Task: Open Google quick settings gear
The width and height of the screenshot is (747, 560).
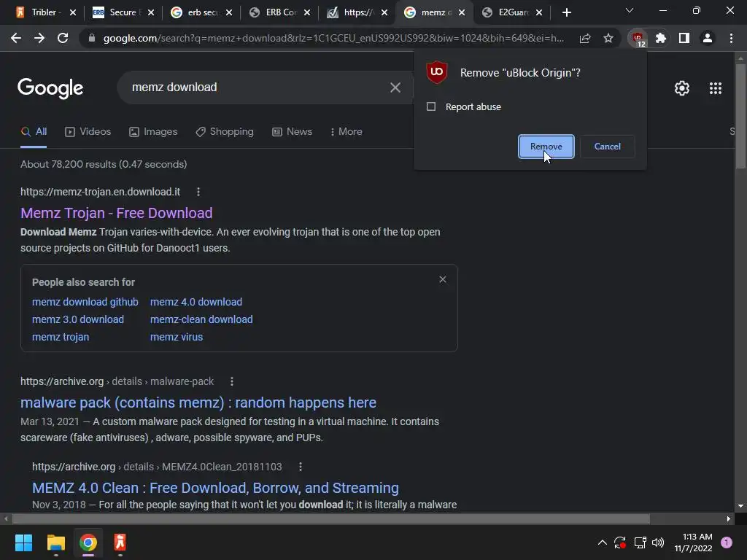Action: click(682, 88)
